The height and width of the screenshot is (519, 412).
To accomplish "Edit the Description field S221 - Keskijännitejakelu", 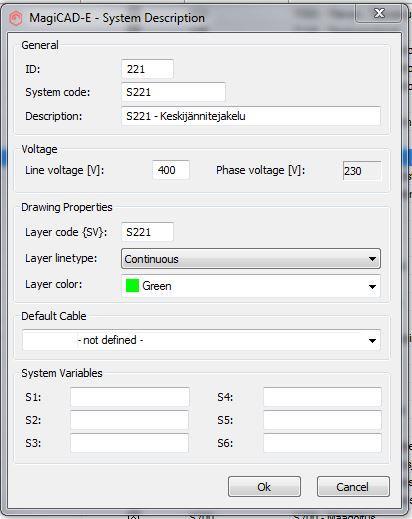I will click(251, 116).
